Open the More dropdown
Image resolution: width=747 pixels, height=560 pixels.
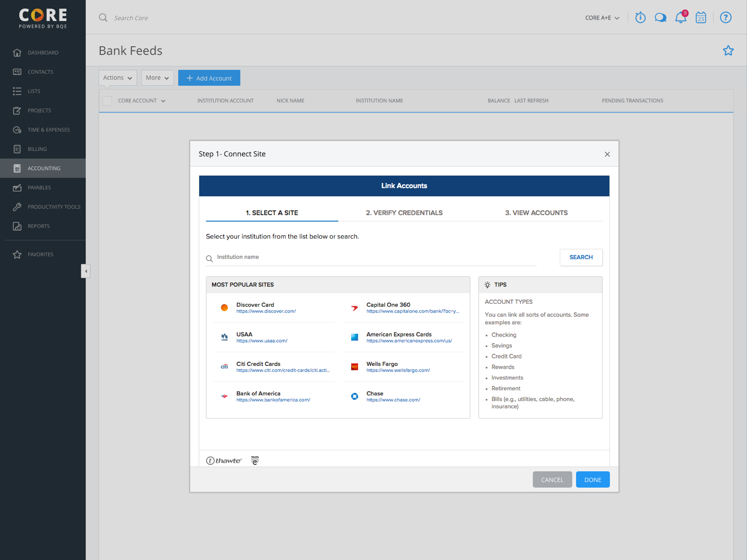(157, 78)
